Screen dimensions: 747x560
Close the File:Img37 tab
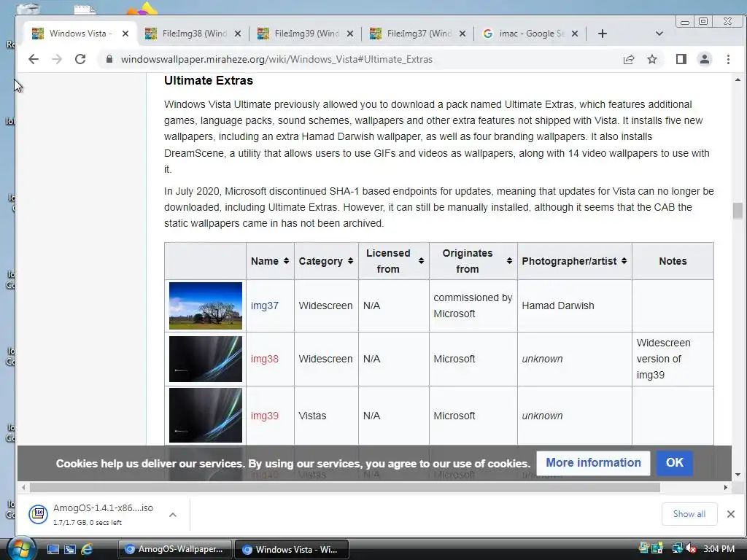coord(462,34)
